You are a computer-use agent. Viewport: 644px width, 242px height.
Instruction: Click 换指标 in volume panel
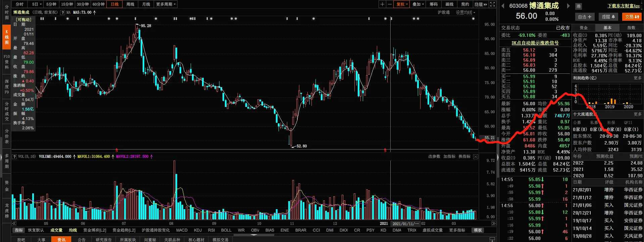464,157
